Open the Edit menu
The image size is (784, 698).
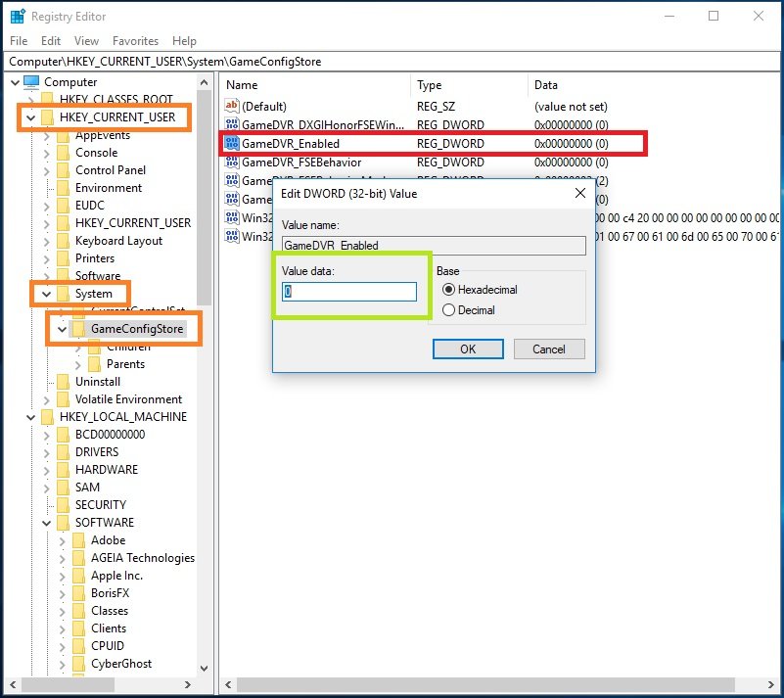[x=51, y=40]
